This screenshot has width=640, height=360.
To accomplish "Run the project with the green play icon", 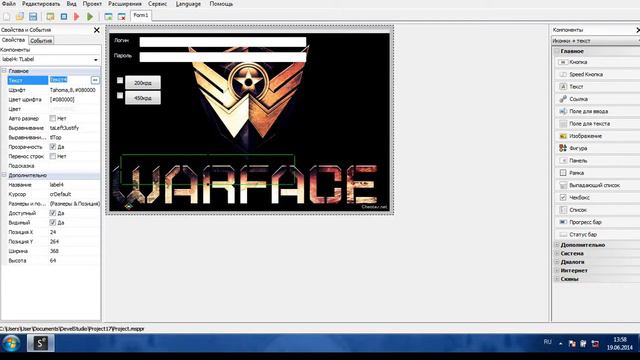I will (x=90, y=17).
